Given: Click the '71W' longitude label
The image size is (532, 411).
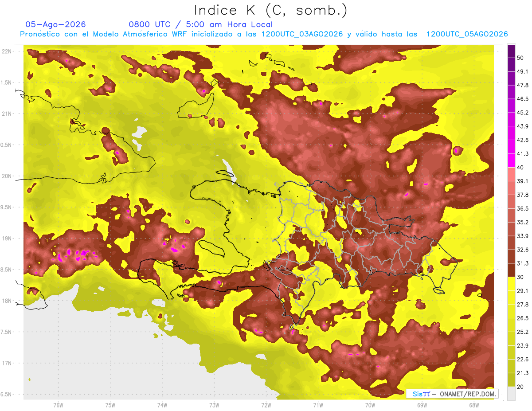Looking at the screenshot, I should 318,405.
